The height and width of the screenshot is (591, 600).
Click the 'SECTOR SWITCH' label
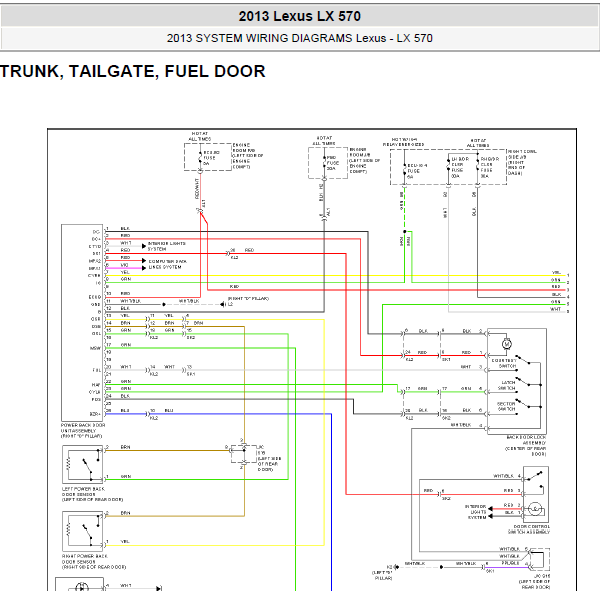(507, 407)
